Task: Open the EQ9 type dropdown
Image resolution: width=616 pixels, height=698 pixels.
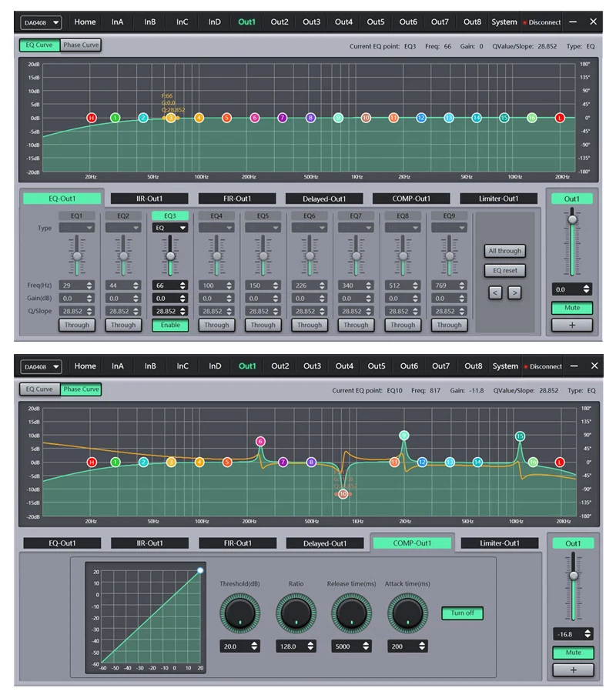Action: click(449, 228)
